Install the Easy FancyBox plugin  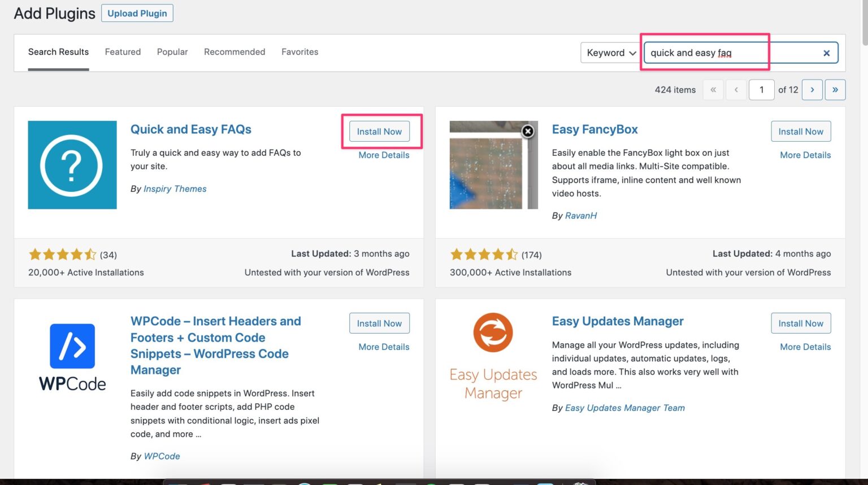[x=801, y=132]
